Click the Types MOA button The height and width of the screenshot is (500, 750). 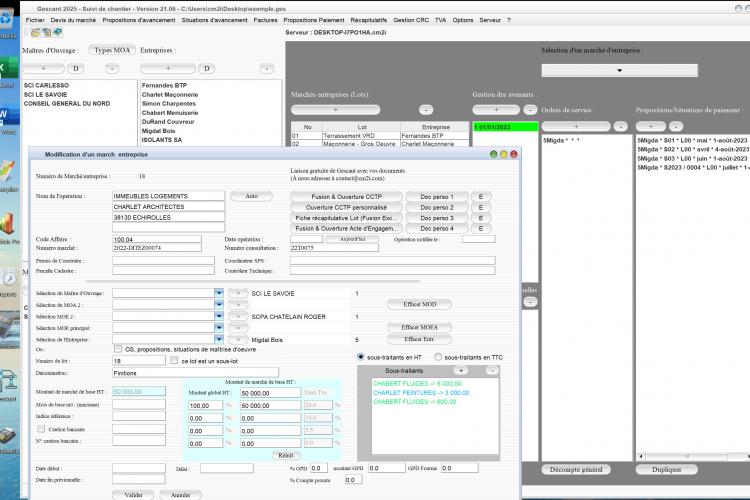112,50
